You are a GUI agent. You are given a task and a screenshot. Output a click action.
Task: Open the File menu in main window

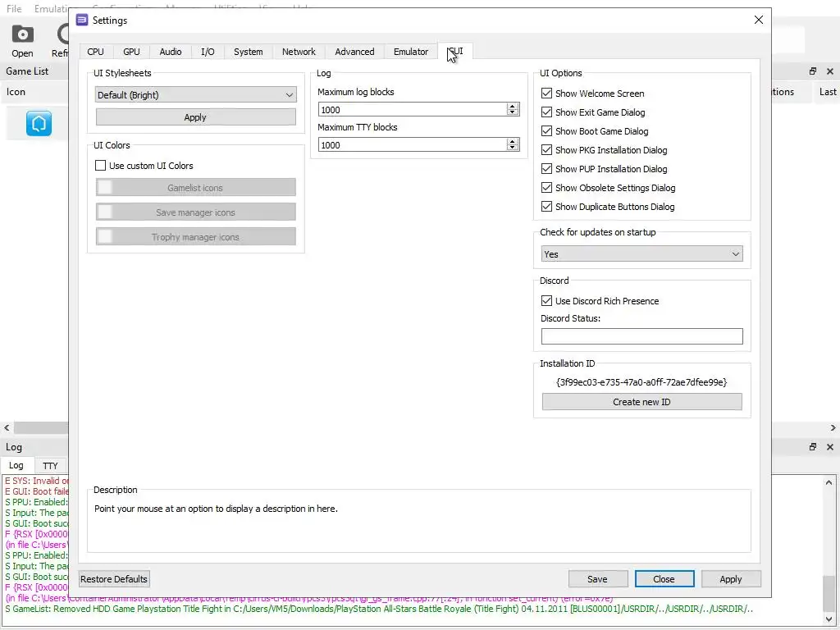tap(14, 8)
